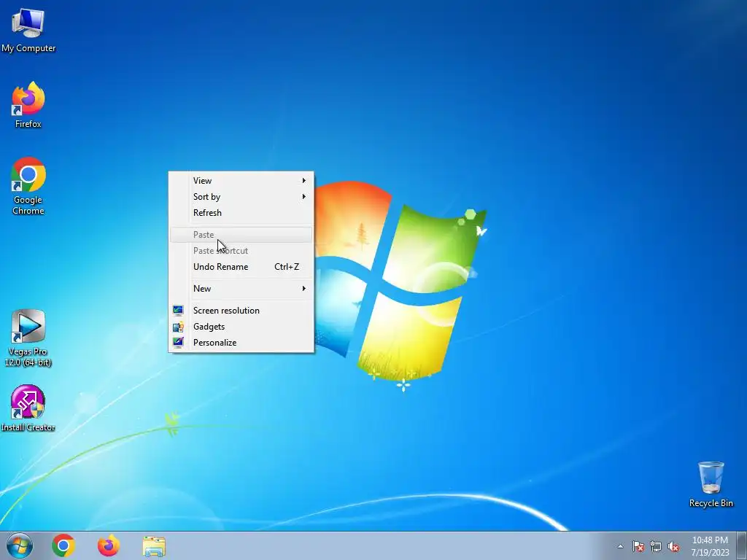Expand the View submenu
This screenshot has height=560, width=747.
tap(241, 181)
